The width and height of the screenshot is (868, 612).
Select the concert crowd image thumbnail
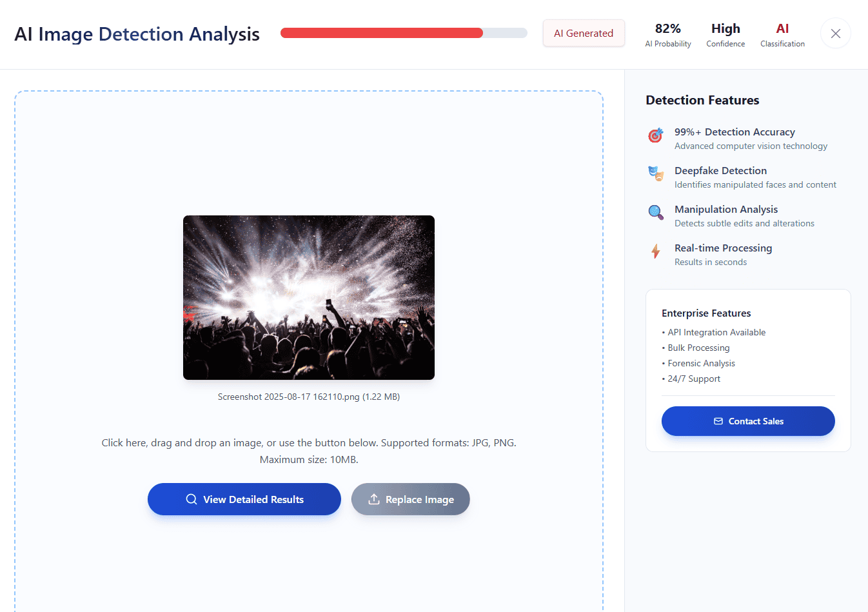(309, 297)
